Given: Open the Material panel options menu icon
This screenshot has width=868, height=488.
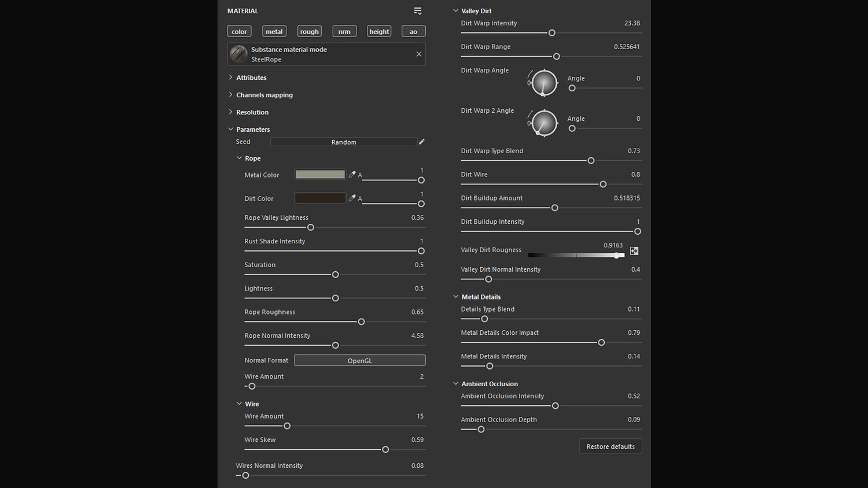Looking at the screenshot, I should click(418, 11).
